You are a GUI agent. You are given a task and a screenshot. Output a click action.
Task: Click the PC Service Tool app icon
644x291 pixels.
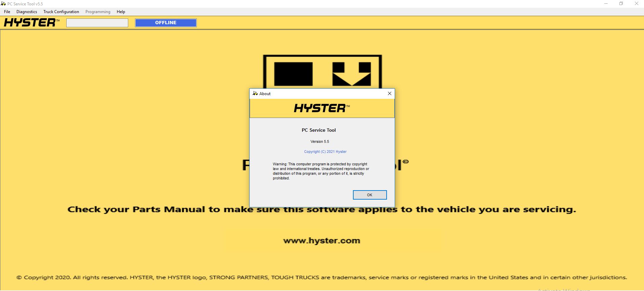pyautogui.click(x=3, y=4)
